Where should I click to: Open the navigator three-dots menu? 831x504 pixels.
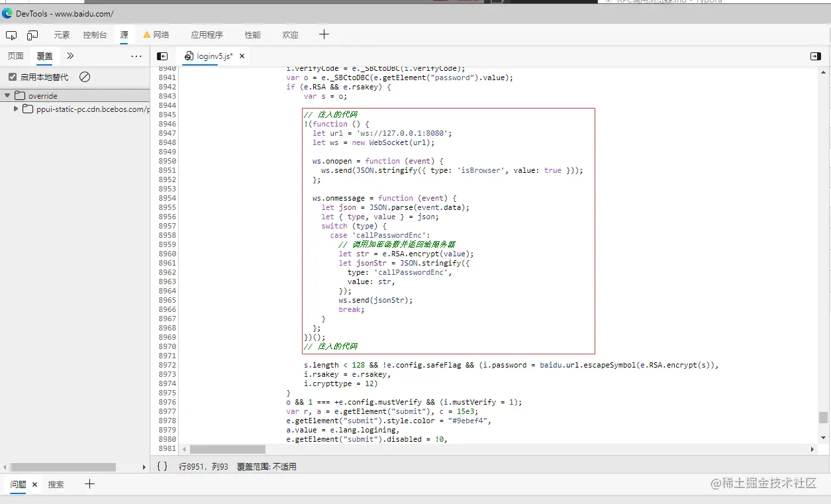pyautogui.click(x=136, y=56)
